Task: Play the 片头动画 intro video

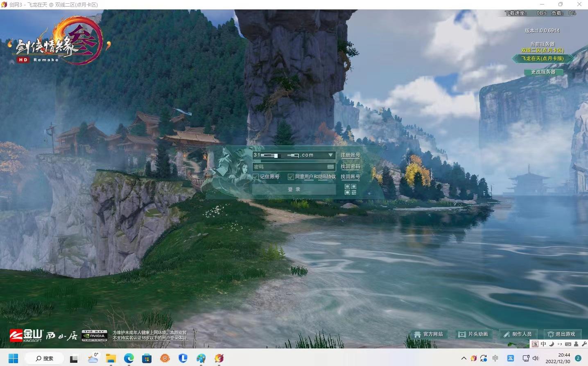Action: (x=474, y=334)
